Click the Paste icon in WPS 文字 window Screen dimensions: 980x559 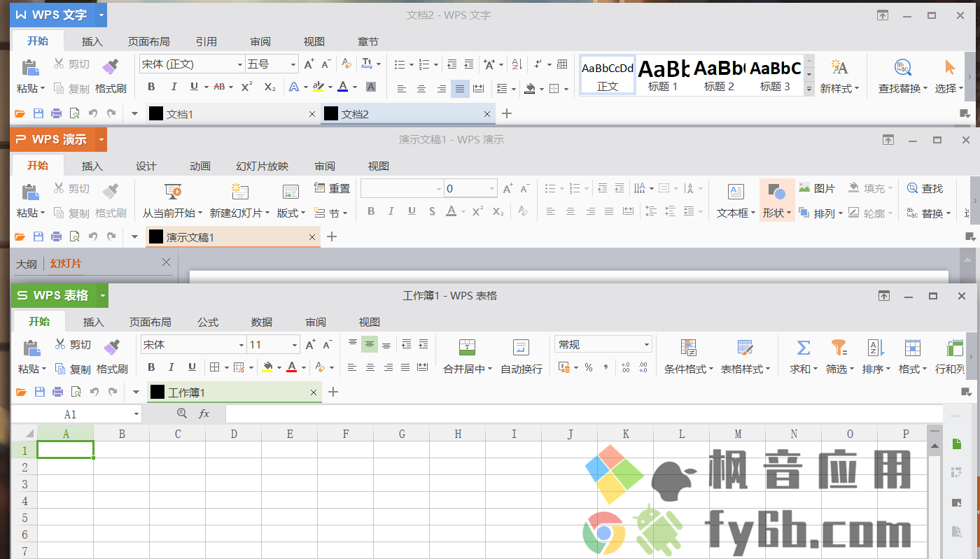[29, 68]
